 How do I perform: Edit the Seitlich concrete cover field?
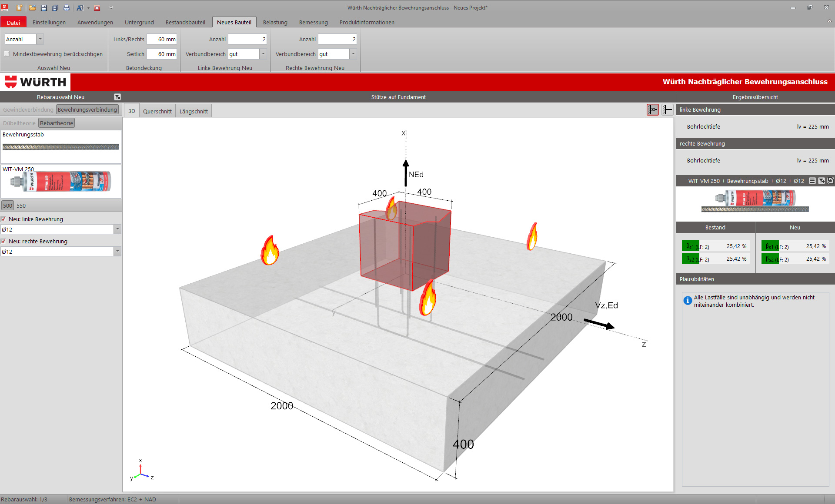tap(162, 54)
